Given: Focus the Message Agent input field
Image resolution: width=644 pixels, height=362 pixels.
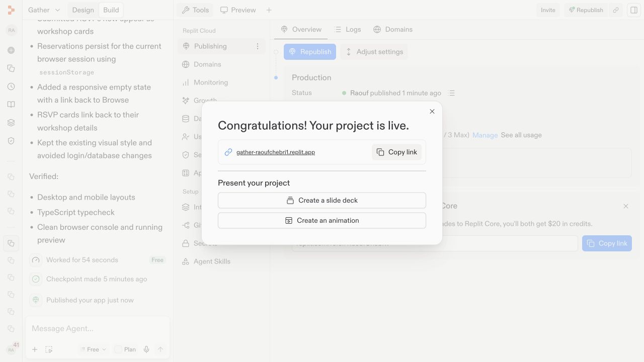Looking at the screenshot, I should point(98,329).
